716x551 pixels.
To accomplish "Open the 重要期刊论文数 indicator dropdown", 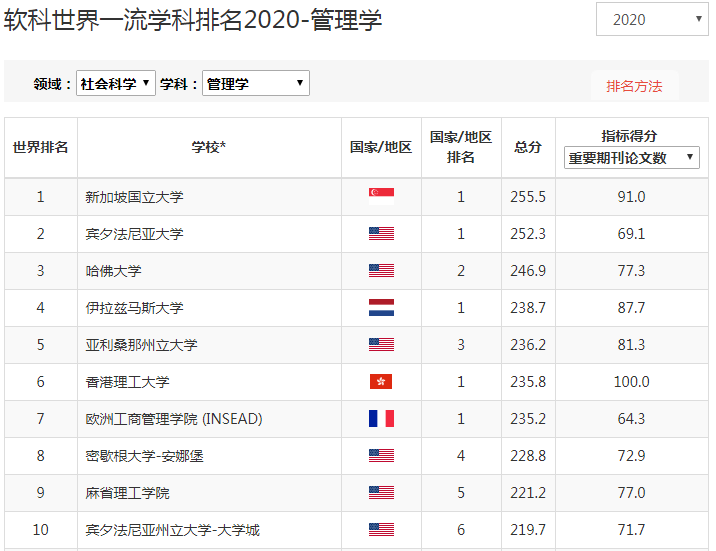I will tap(632, 158).
